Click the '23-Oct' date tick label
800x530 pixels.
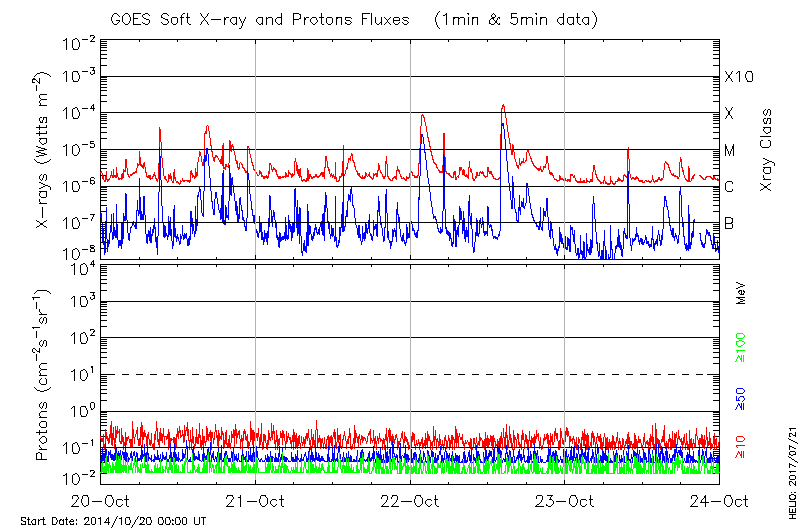565,501
